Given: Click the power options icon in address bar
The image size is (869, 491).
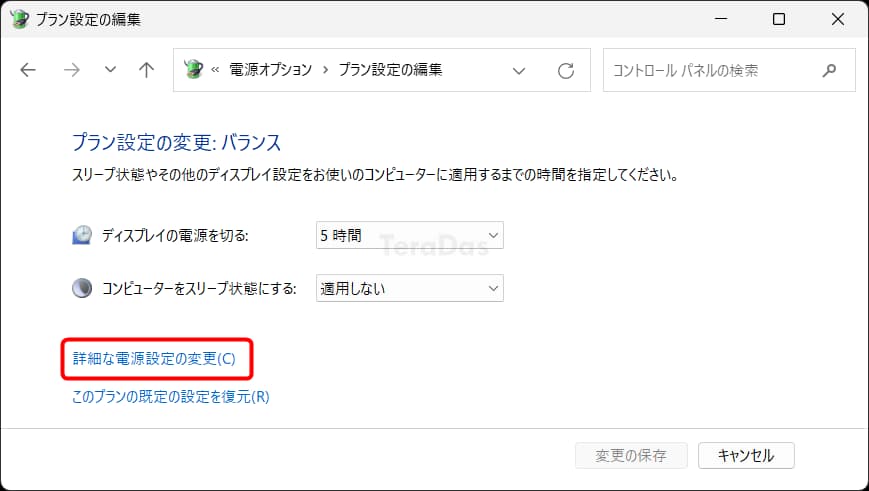Looking at the screenshot, I should [x=193, y=70].
